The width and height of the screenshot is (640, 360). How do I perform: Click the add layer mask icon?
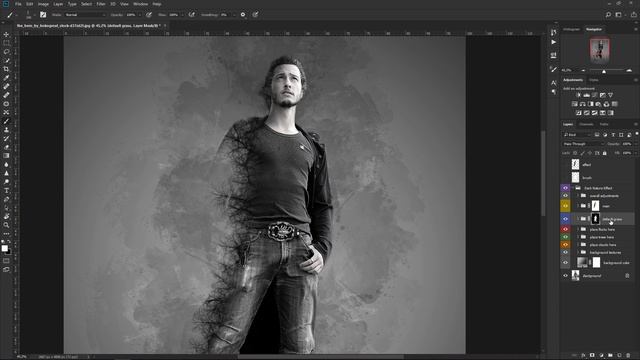click(592, 356)
